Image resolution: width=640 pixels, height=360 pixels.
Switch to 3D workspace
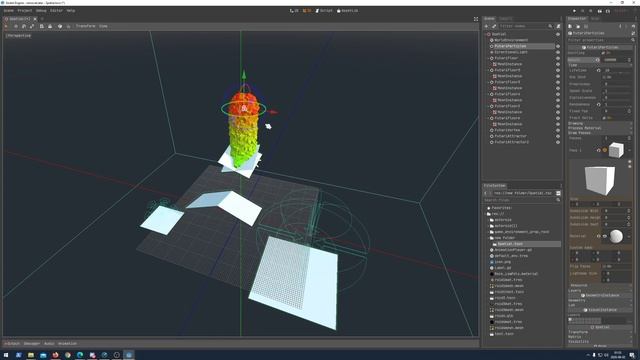[x=307, y=11]
